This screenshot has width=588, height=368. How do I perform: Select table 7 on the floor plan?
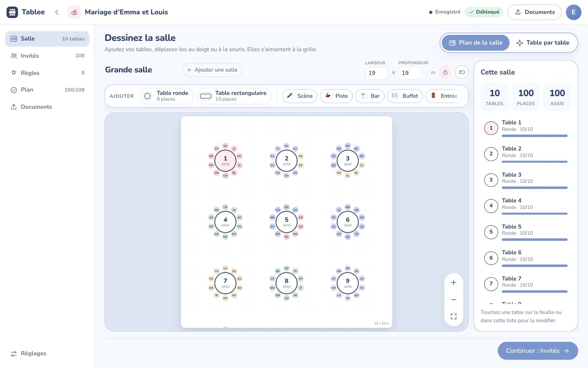point(225,283)
